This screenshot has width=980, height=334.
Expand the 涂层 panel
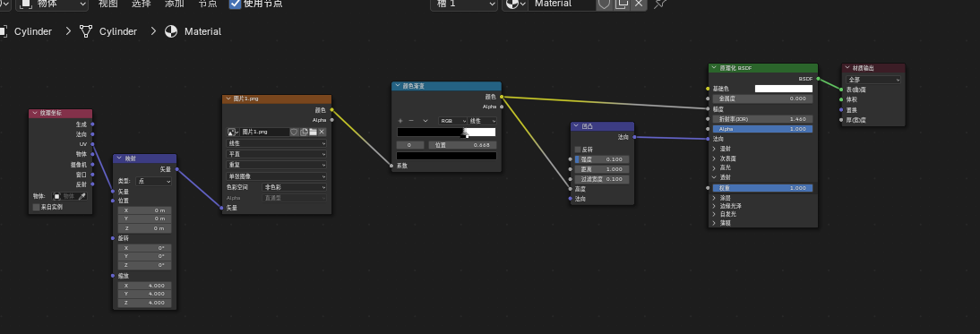coord(714,198)
